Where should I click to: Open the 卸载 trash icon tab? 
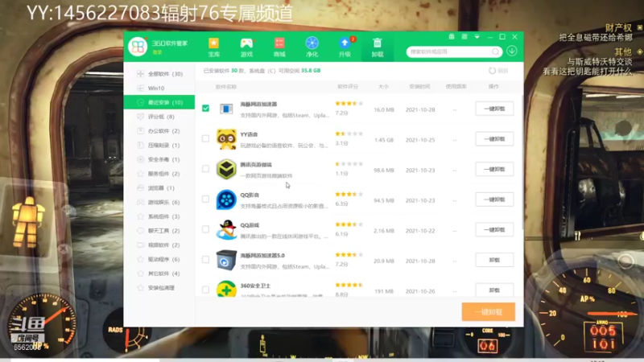(378, 47)
